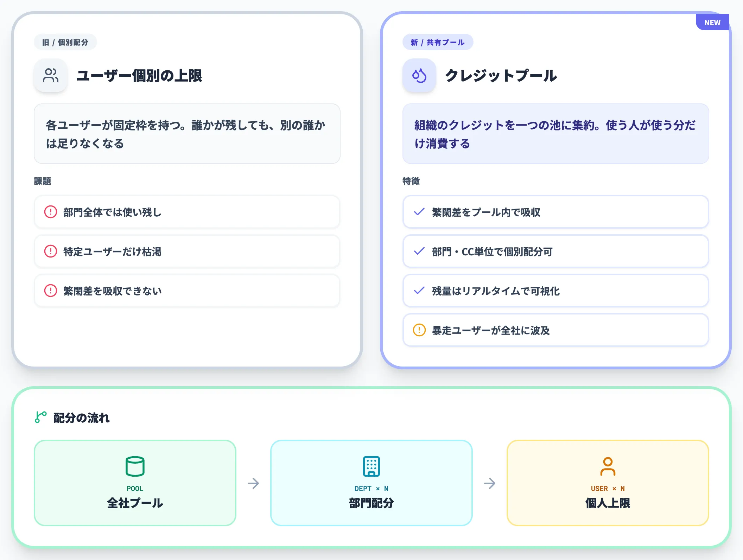Toggle the checkmark beside 部門・CC単位で個別配分可
Image resolution: width=743 pixels, height=560 pixels.
(x=419, y=252)
